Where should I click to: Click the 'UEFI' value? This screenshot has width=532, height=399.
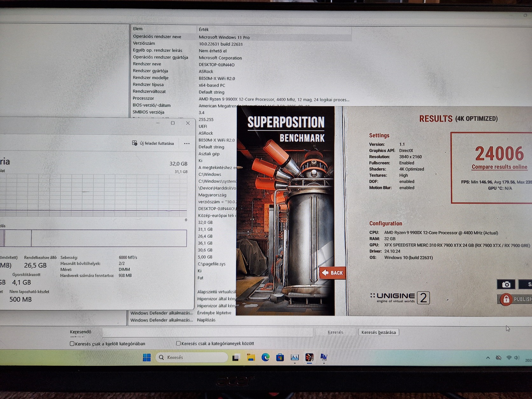203,126
